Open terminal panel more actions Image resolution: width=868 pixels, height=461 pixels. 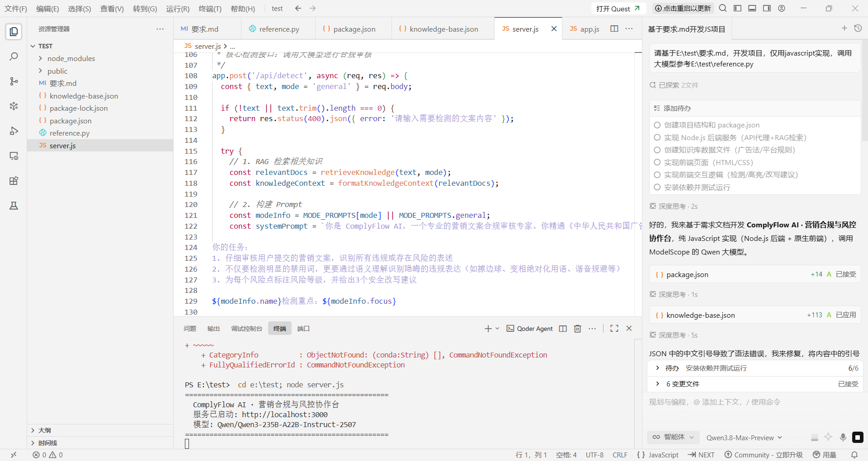pyautogui.click(x=592, y=329)
